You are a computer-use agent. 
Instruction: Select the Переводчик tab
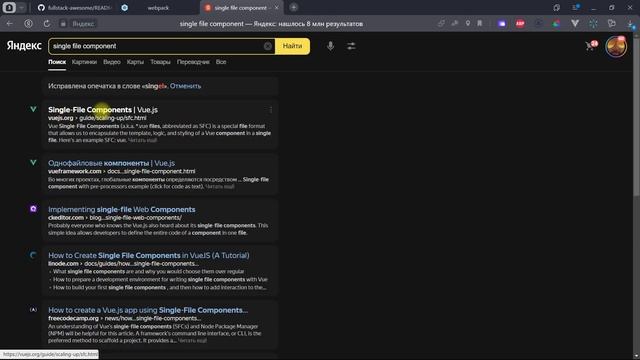(x=193, y=62)
